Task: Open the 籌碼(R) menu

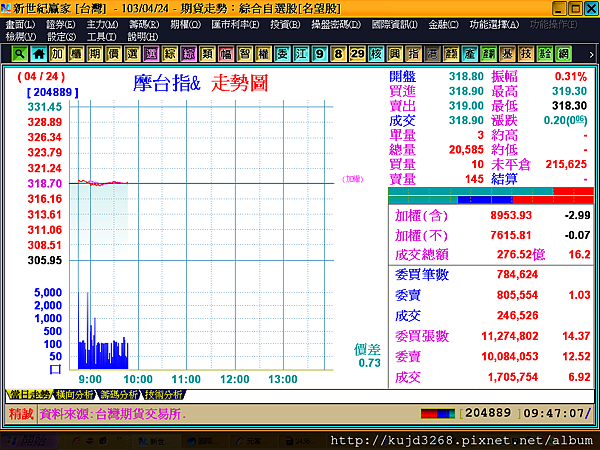Action: tap(144, 24)
